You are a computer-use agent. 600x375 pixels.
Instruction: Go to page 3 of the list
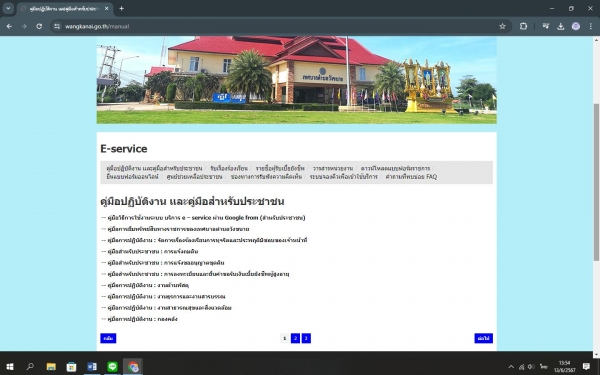coord(306,338)
